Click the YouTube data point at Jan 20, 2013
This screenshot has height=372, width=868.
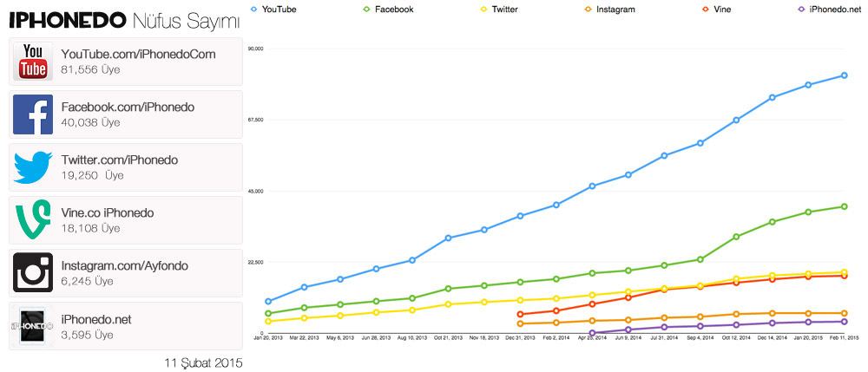pyautogui.click(x=268, y=301)
